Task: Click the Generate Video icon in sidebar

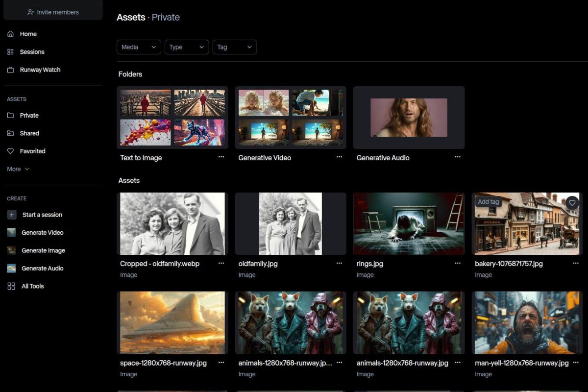Action: pos(11,233)
